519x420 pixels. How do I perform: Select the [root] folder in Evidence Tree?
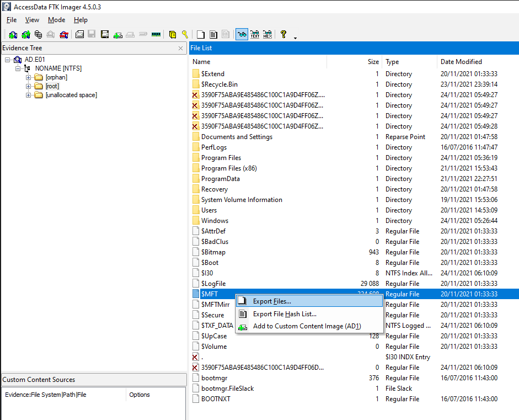click(52, 86)
